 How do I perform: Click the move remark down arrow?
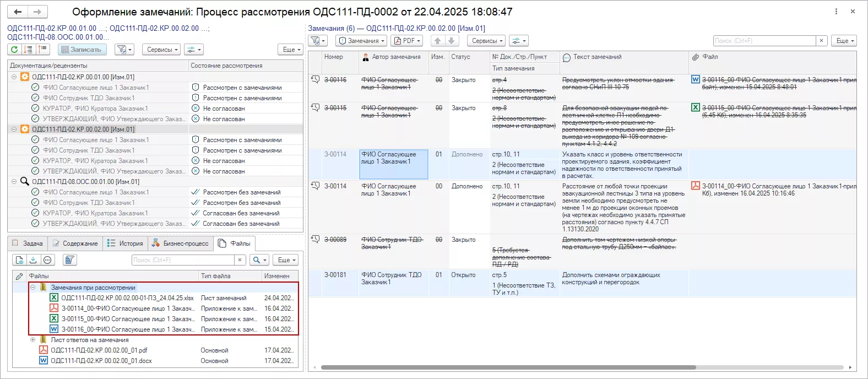click(x=451, y=41)
